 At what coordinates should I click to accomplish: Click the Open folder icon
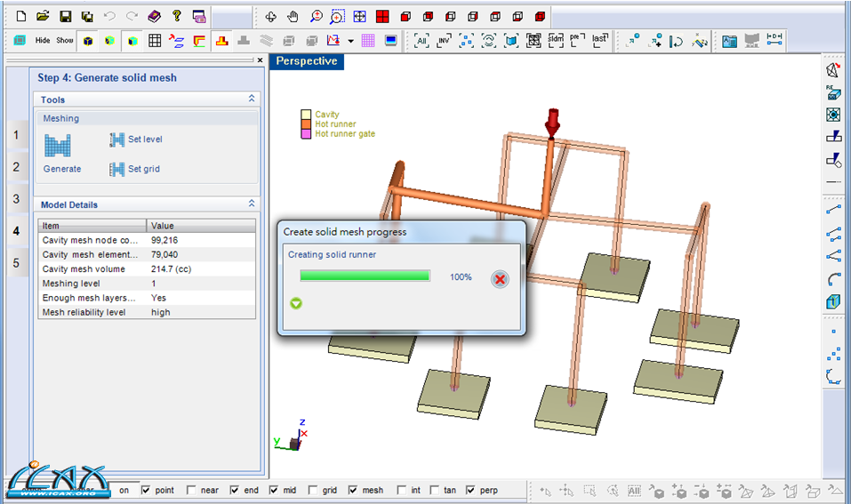[43, 16]
